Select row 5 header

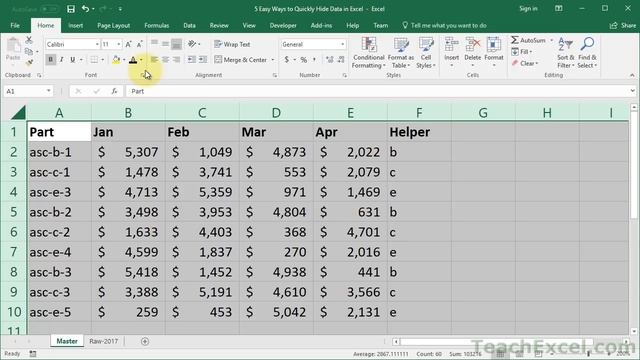coord(13,212)
